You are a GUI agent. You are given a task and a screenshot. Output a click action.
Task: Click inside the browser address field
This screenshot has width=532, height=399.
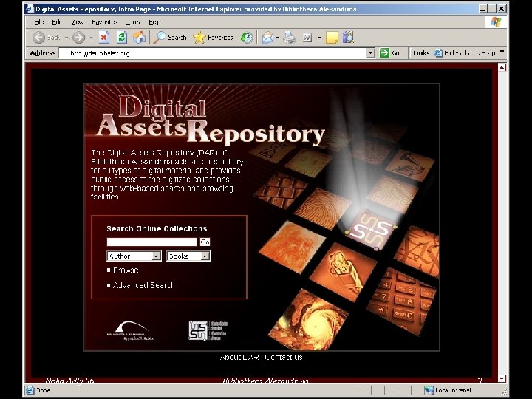(x=213, y=53)
